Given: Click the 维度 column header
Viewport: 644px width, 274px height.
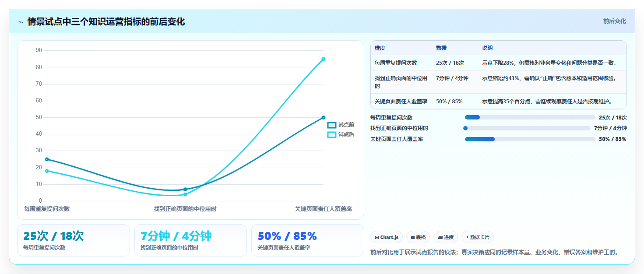Looking at the screenshot, I should coord(380,48).
